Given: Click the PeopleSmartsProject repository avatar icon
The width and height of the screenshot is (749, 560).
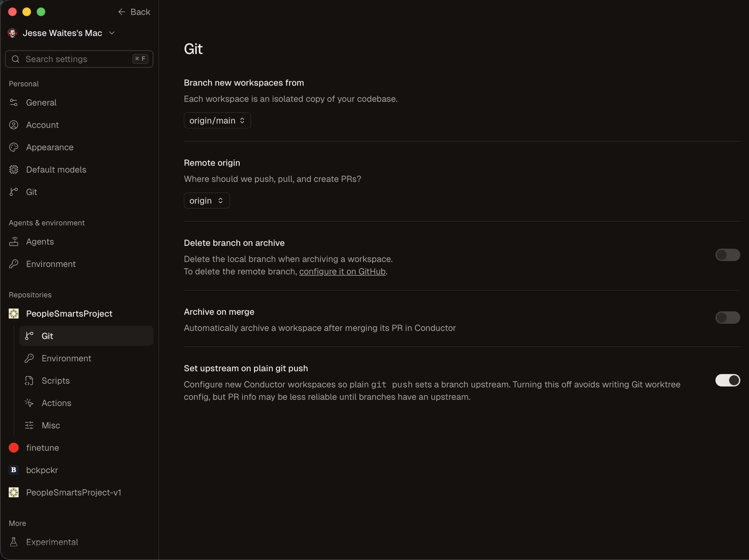Looking at the screenshot, I should [14, 314].
